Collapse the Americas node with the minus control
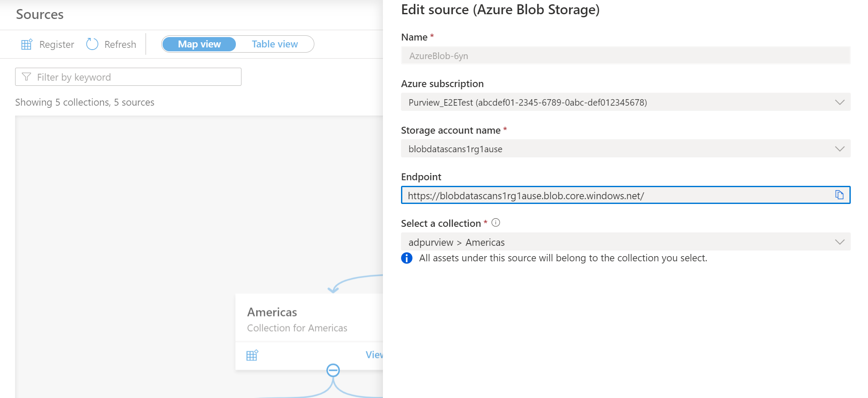 click(333, 370)
